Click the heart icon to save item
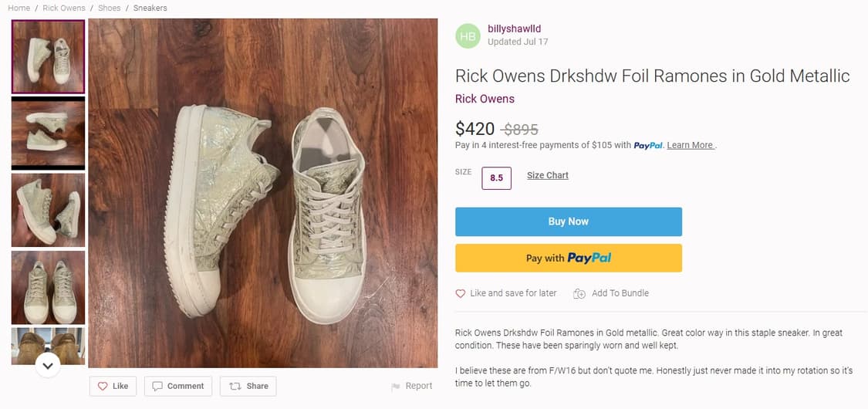The image size is (868, 409). tap(461, 293)
